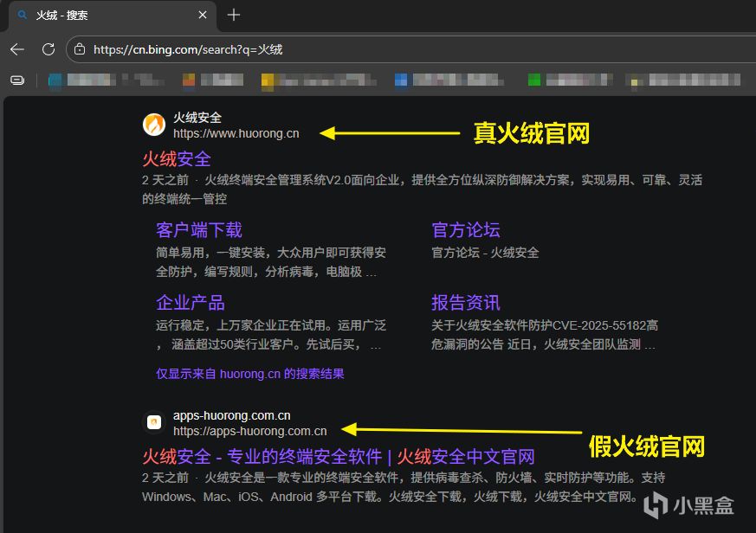Viewport: 756px width, 533px height.
Task: Click the blue-icon bookmark in favorites bar
Action: point(449,80)
